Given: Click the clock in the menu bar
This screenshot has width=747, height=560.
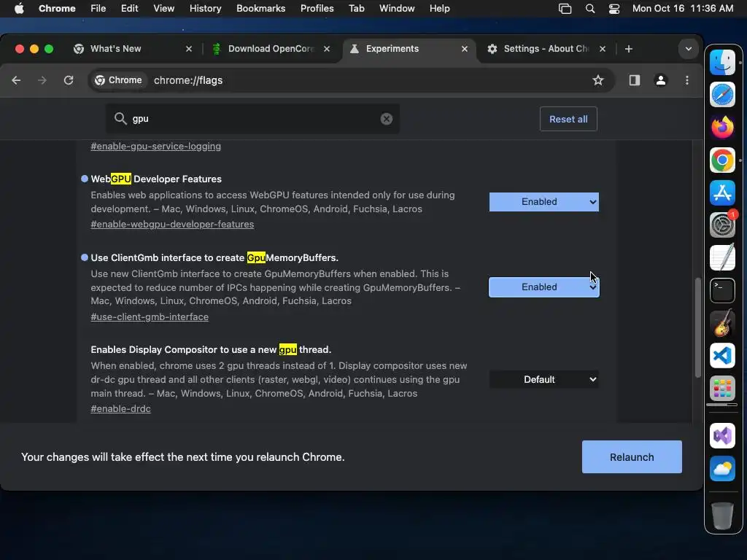Looking at the screenshot, I should [x=682, y=9].
